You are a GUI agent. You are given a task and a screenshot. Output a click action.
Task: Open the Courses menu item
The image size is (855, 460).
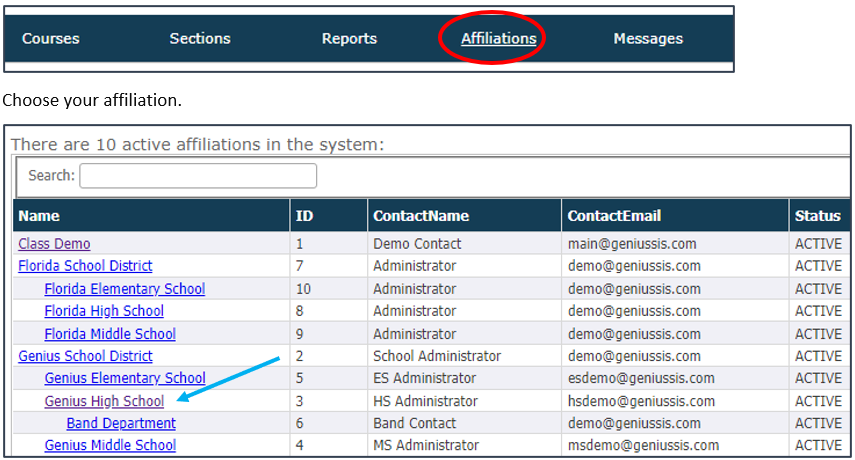pyautogui.click(x=51, y=39)
